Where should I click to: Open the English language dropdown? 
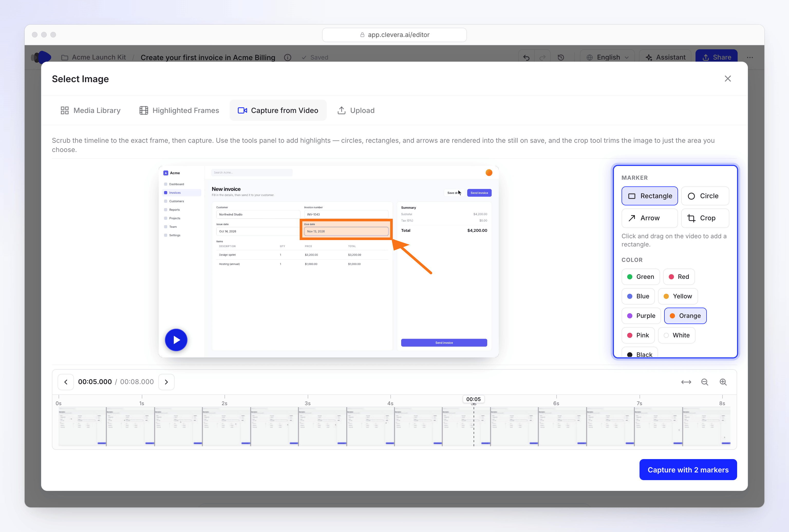click(607, 57)
